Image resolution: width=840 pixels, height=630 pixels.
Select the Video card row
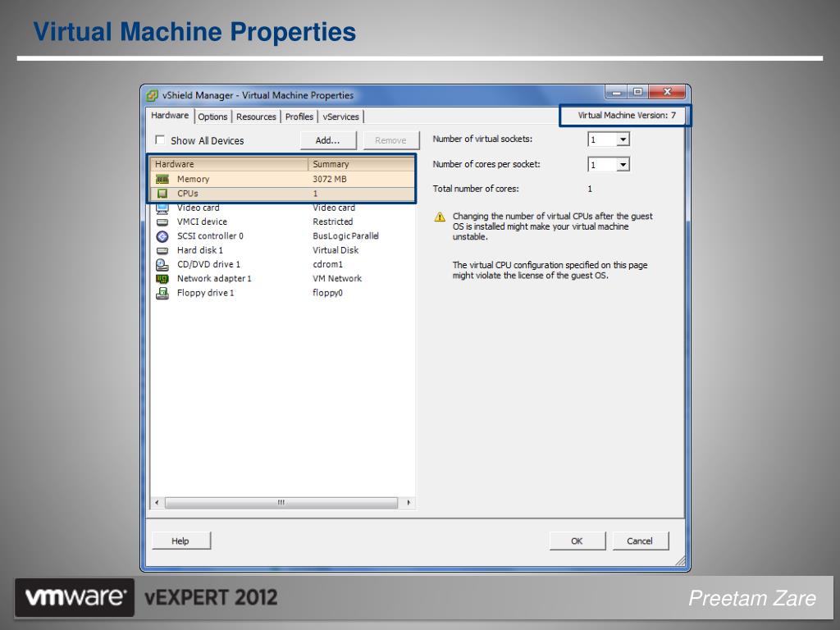(x=283, y=208)
